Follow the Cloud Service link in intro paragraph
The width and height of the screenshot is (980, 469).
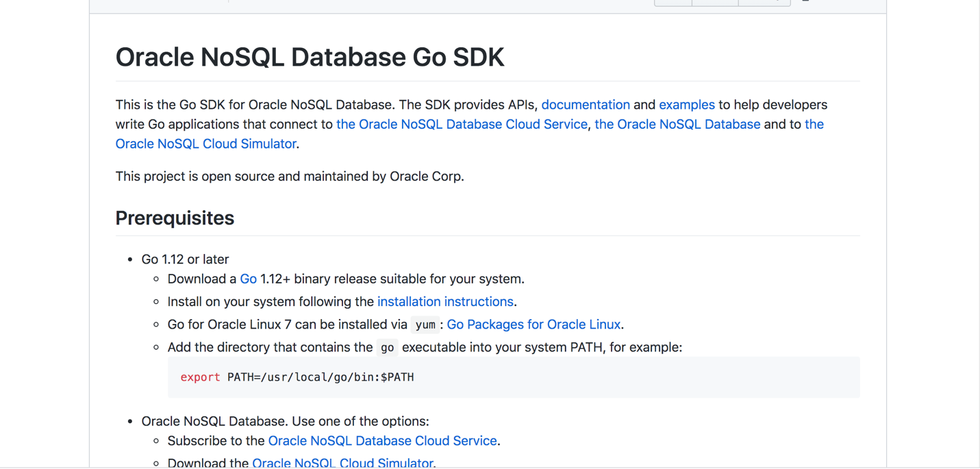tap(462, 124)
